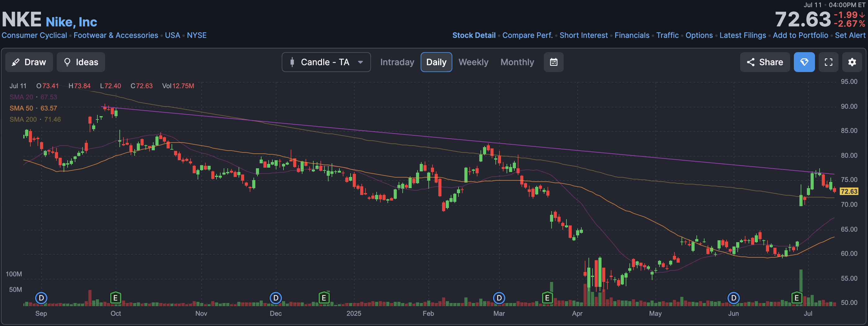Open Footwear & Accessories industry link
This screenshot has width=868, height=326.
click(116, 35)
